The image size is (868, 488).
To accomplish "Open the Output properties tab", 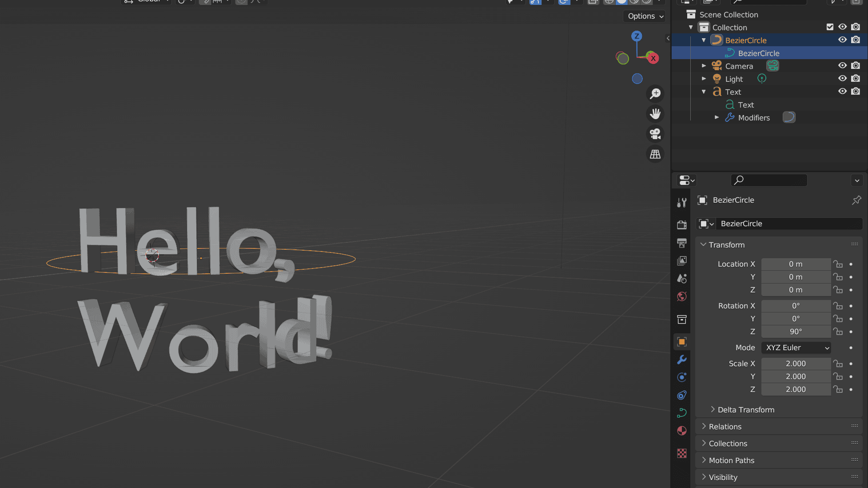I will tap(682, 243).
